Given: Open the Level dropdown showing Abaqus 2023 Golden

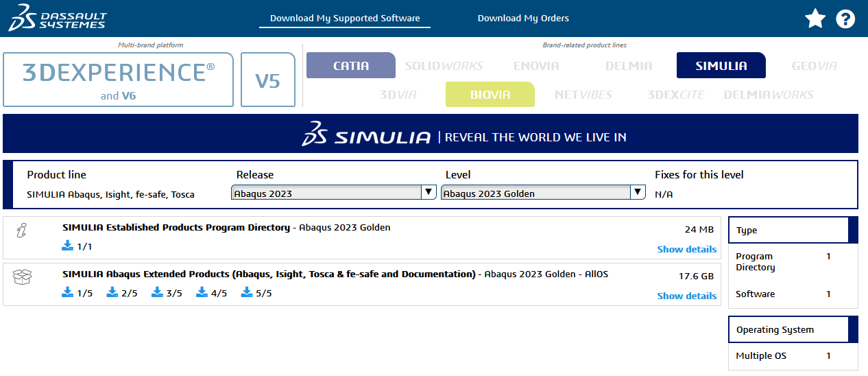Looking at the screenshot, I should [543, 193].
